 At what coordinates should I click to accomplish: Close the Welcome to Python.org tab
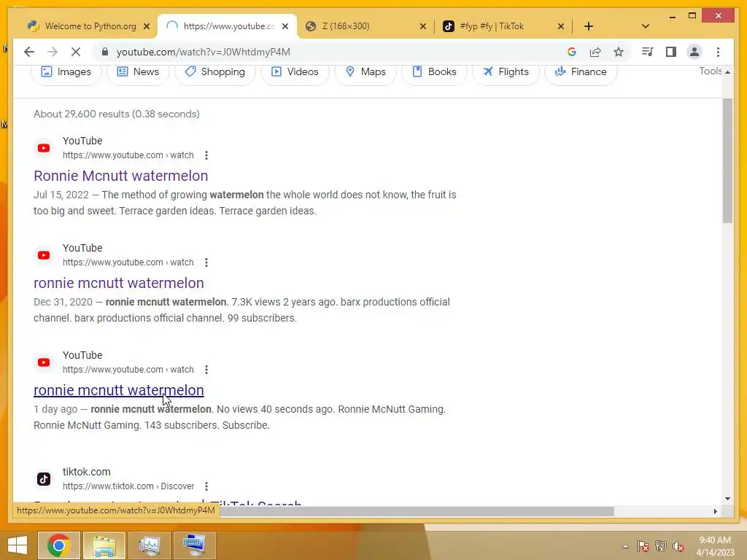tap(147, 26)
